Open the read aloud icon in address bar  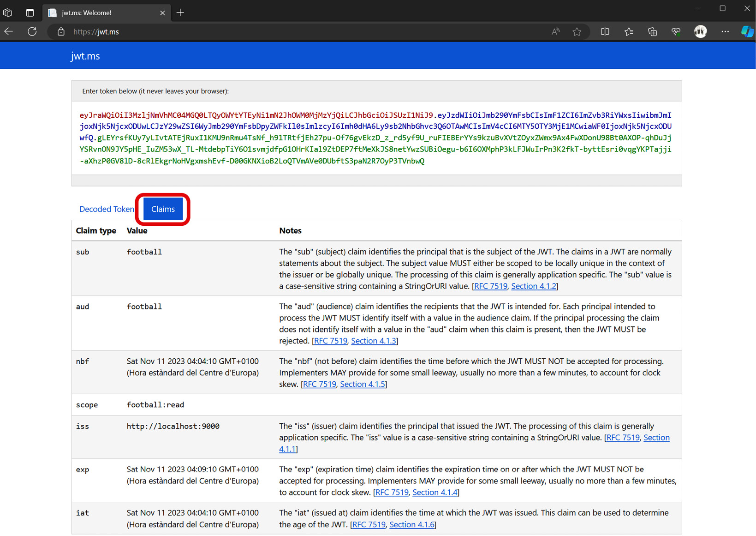point(555,31)
